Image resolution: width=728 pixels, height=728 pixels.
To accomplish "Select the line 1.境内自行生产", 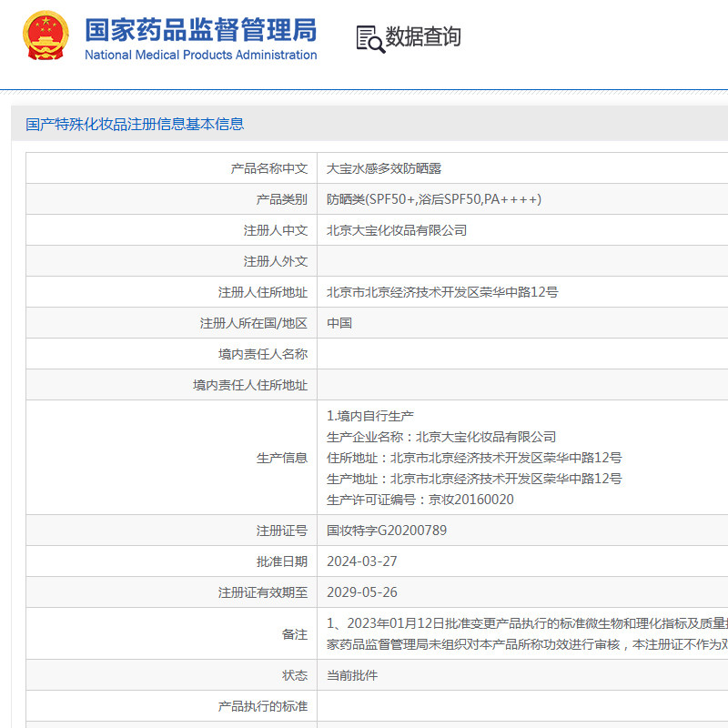I will point(370,416).
